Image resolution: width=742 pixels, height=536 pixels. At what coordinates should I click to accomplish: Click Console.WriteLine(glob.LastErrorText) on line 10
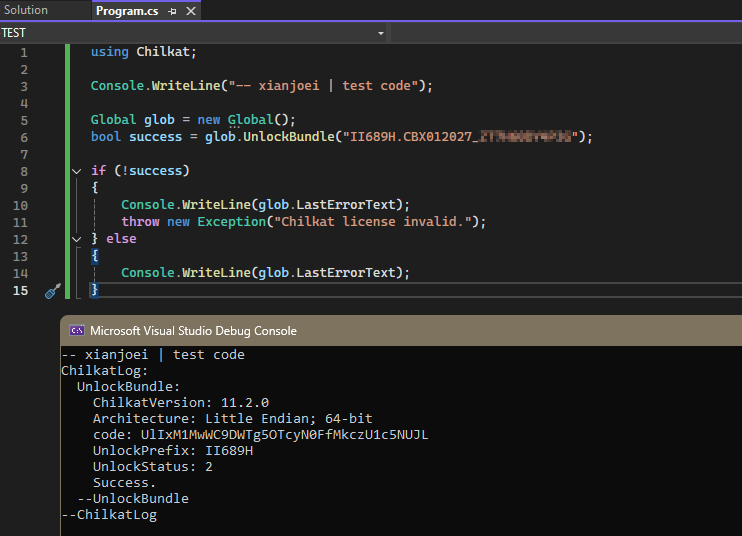point(265,205)
